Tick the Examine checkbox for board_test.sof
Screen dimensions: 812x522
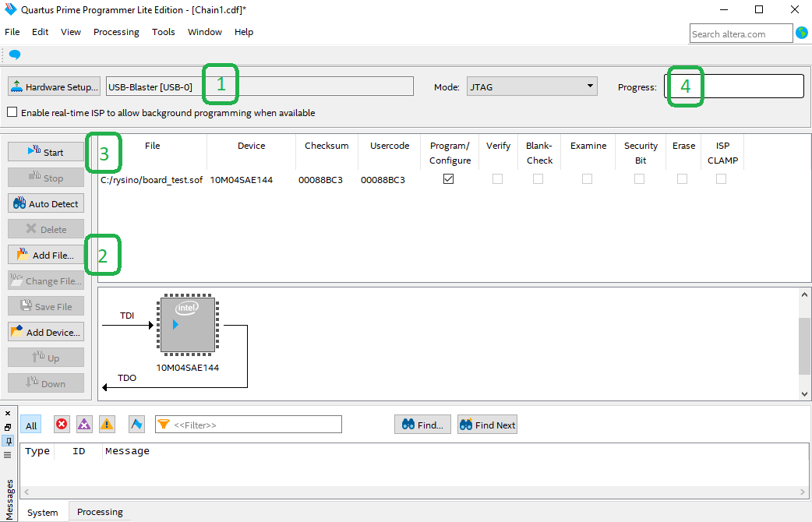coord(587,178)
